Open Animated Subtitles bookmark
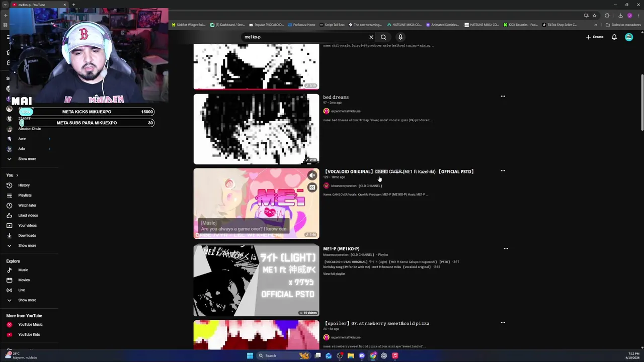The width and height of the screenshot is (644, 362). click(x=442, y=25)
